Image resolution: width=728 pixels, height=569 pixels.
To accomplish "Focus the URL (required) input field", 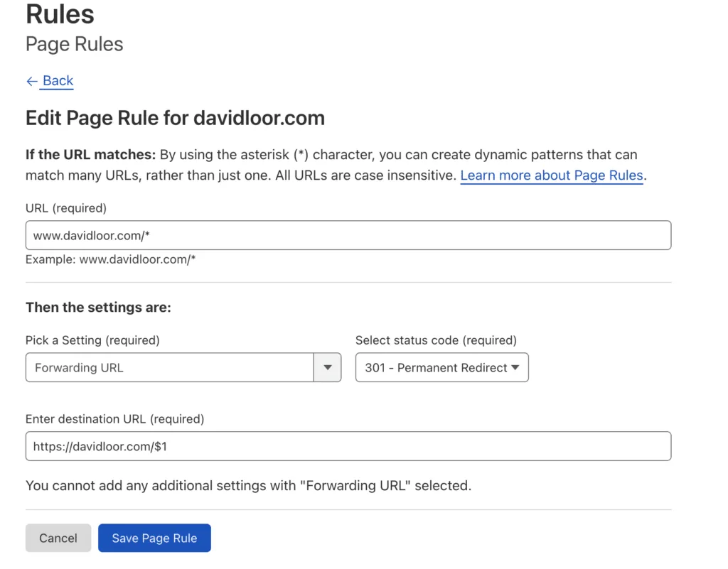I will tap(348, 235).
